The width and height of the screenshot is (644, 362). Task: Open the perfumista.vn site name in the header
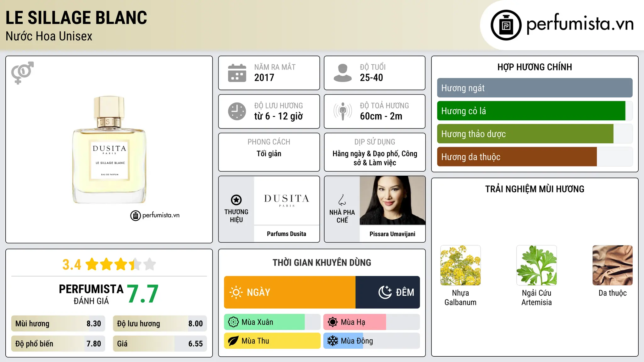point(580,24)
